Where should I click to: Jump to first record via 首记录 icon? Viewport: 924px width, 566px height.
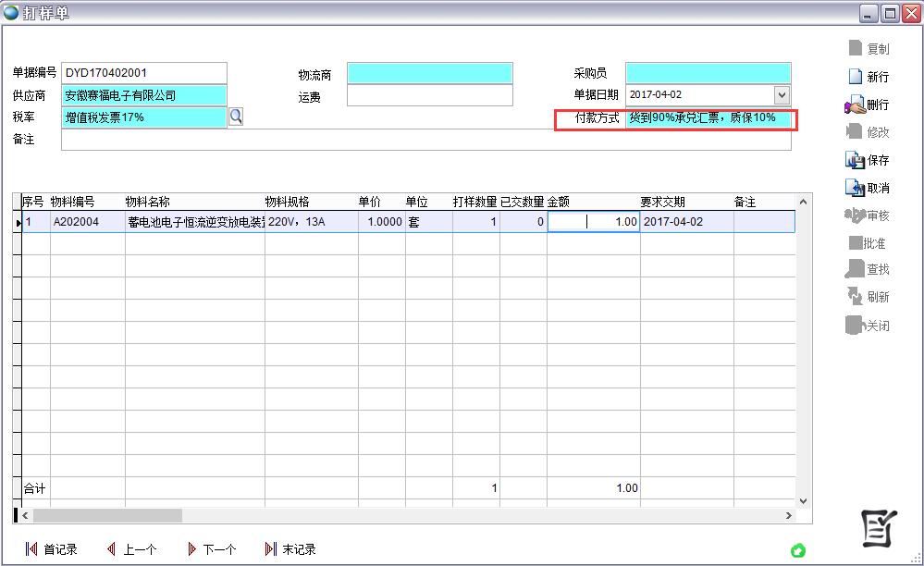(x=31, y=548)
